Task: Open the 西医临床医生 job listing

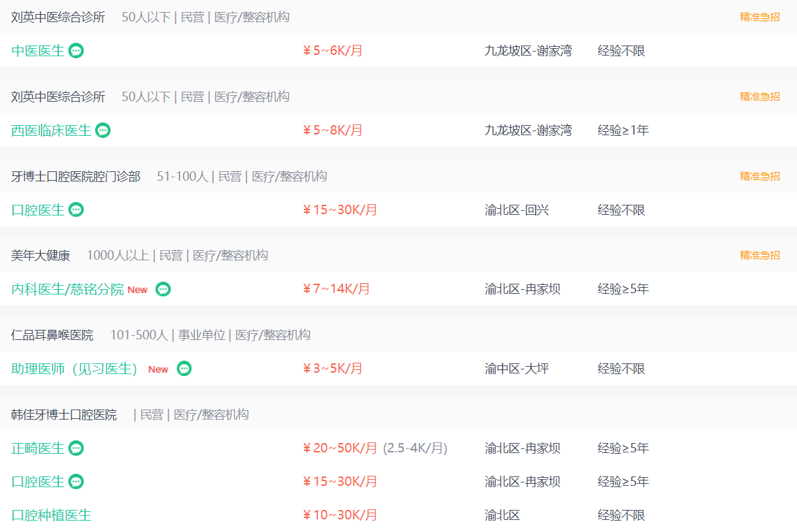Action: click(x=51, y=130)
